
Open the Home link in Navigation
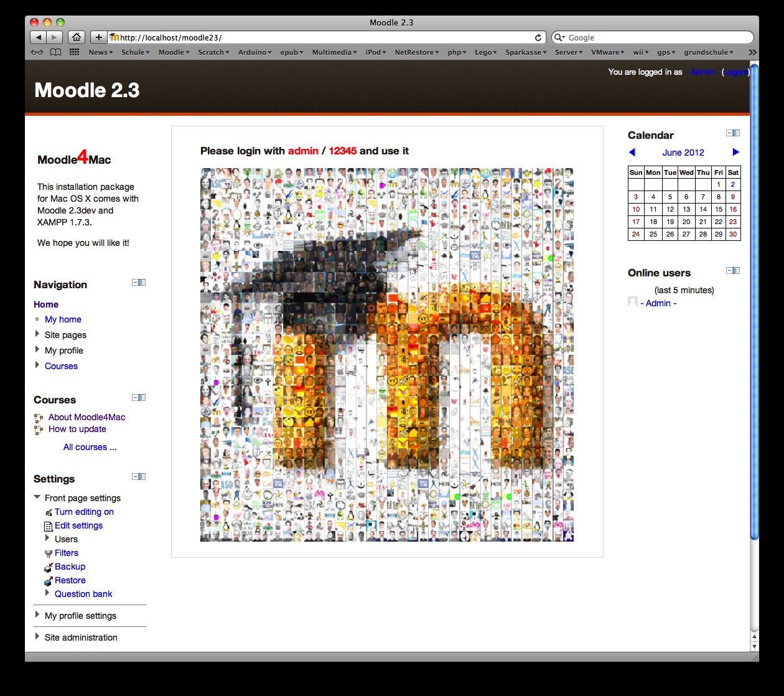(46, 304)
